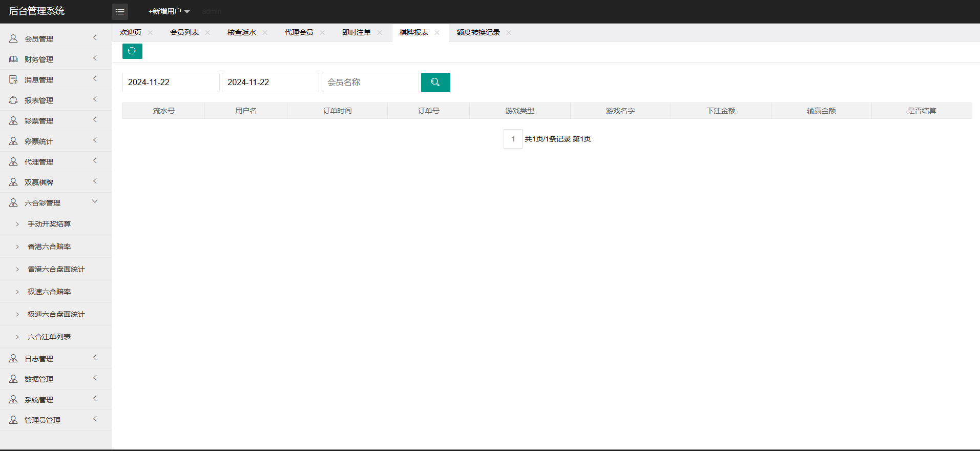Click the 彩票统计 sidebar icon
Viewport: 980px width, 451px height.
(x=13, y=141)
